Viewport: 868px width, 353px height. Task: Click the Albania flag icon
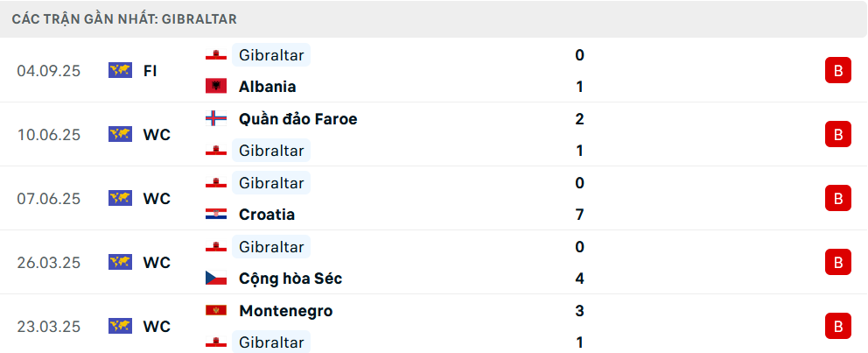point(215,87)
